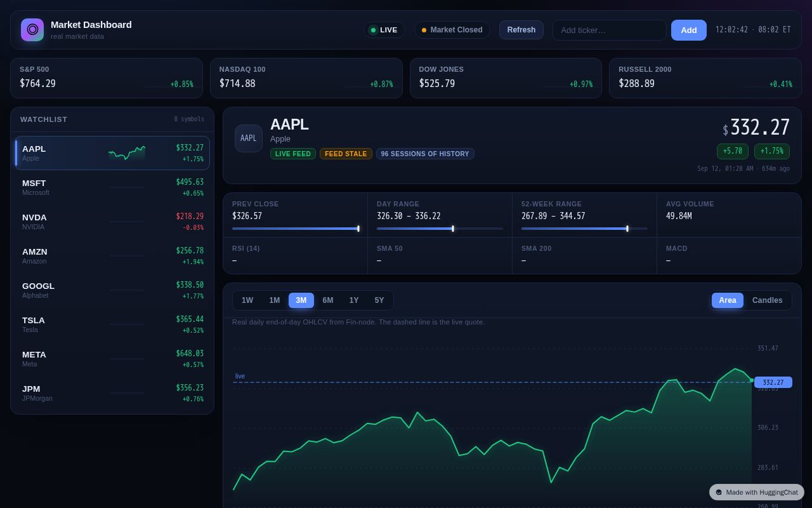Switch chart range to 3M

[x=301, y=300]
